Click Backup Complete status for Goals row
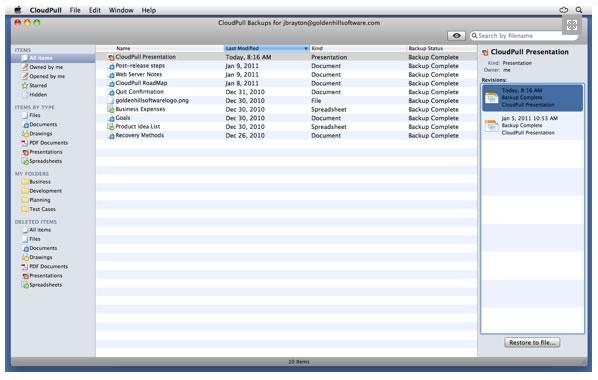Screen dimensions: 598x380 (433, 118)
